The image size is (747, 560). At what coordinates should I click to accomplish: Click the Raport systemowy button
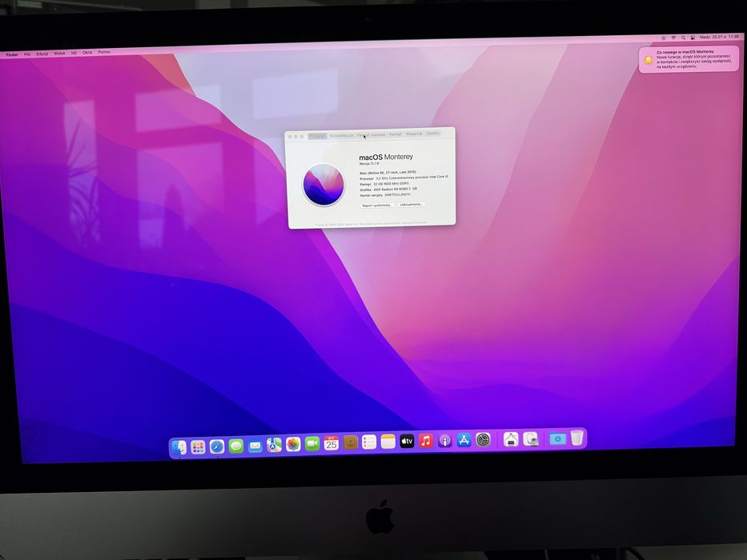pyautogui.click(x=377, y=206)
